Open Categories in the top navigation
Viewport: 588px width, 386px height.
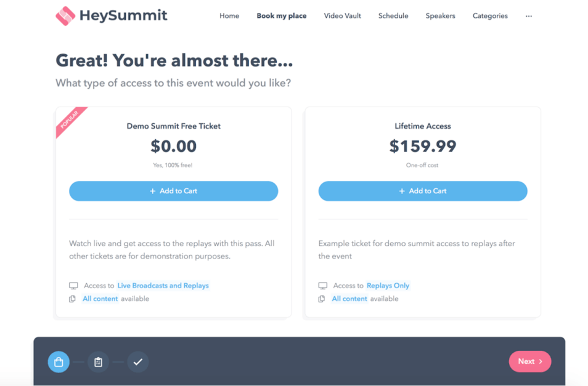(x=490, y=16)
